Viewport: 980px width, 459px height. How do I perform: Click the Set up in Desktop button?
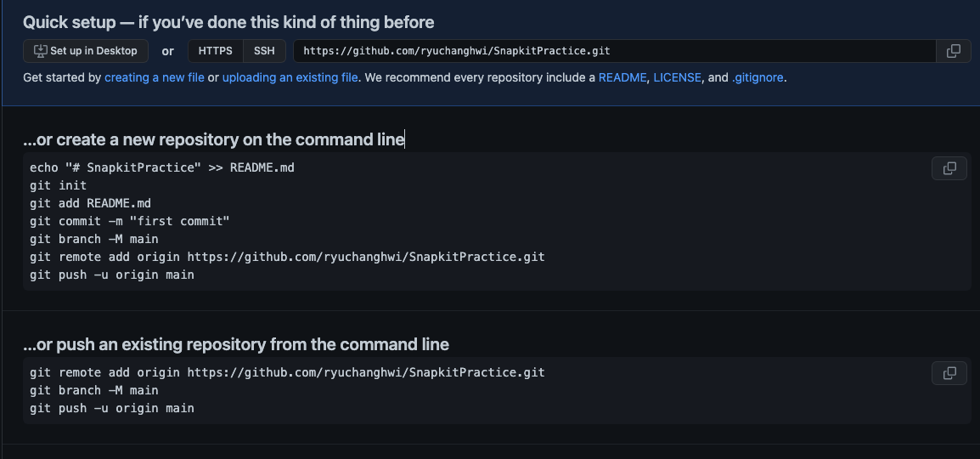[x=86, y=51]
